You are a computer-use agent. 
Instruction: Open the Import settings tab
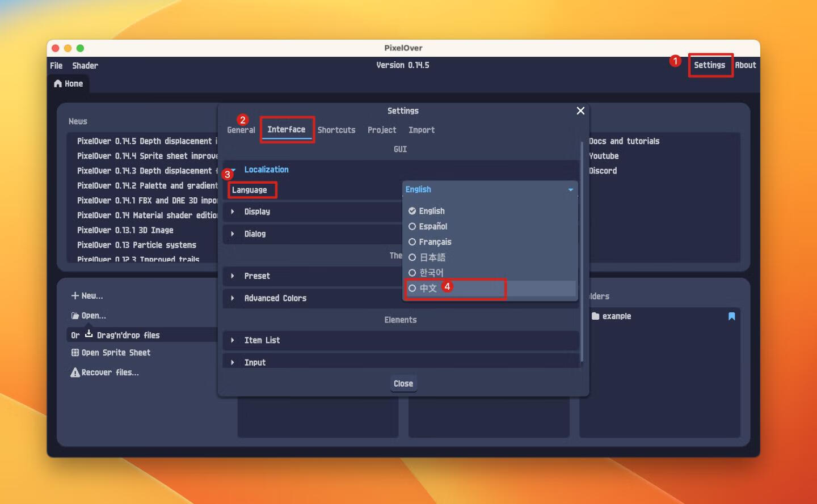click(x=422, y=130)
